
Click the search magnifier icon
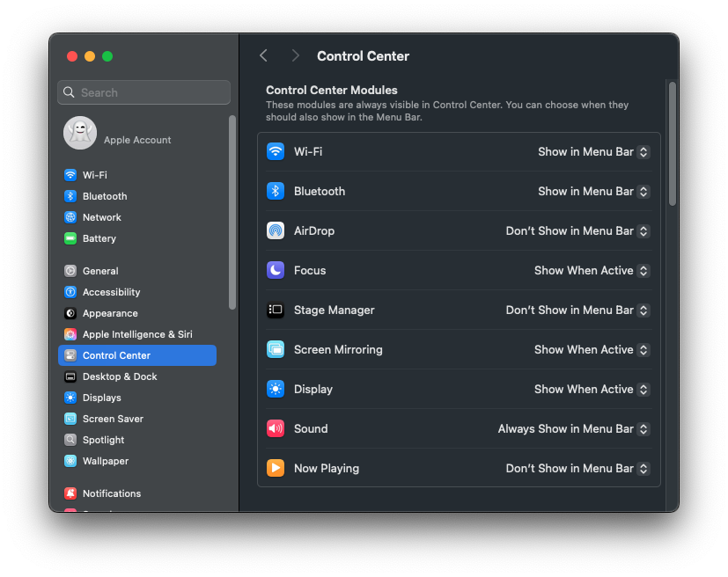click(69, 92)
